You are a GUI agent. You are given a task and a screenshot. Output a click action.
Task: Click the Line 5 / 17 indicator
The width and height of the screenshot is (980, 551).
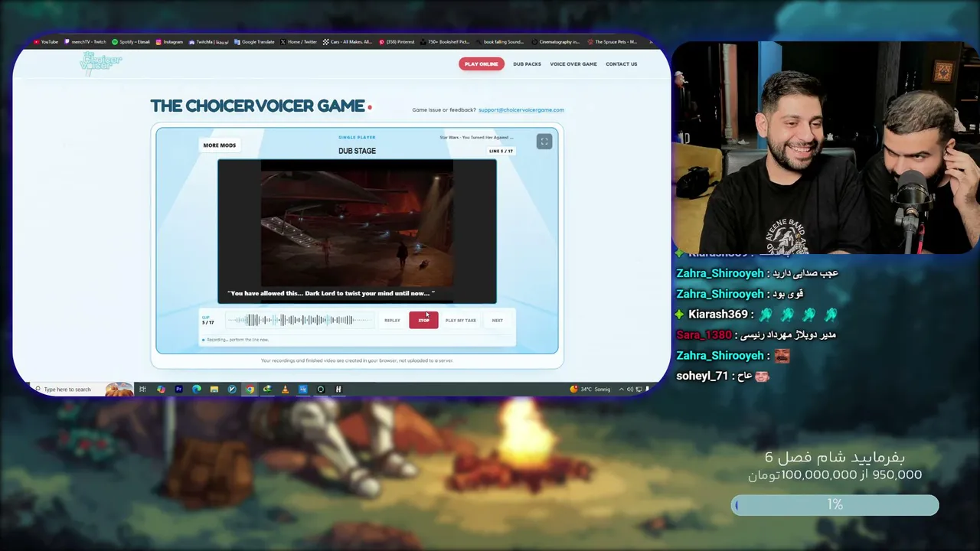(501, 152)
